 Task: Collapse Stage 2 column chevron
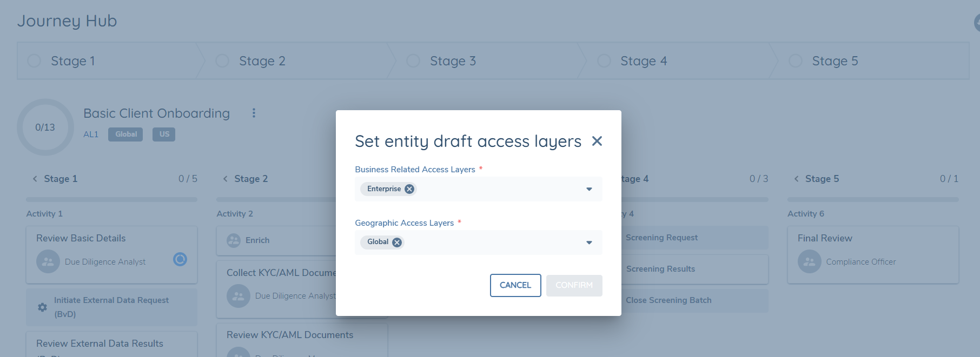click(226, 179)
